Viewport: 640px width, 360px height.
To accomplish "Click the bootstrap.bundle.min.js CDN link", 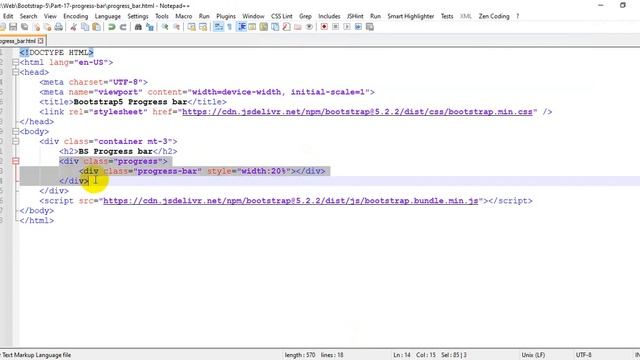I will (291, 201).
